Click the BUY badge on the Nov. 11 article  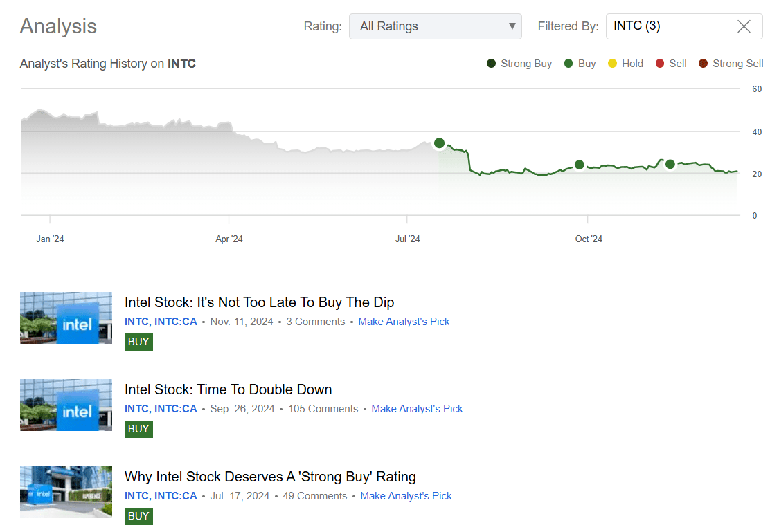(x=138, y=341)
